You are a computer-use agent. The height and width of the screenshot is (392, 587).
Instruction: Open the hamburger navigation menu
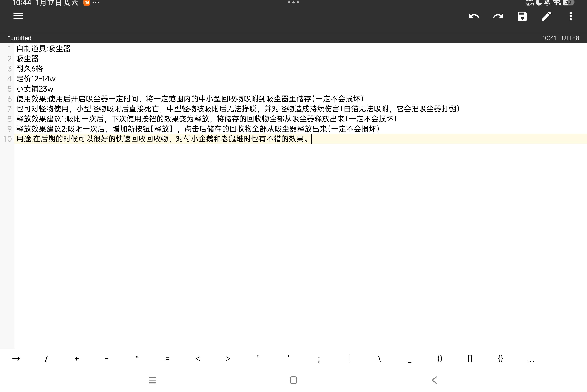tap(18, 16)
